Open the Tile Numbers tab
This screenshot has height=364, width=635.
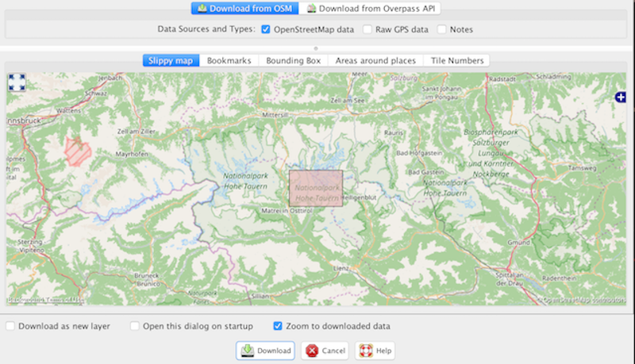pyautogui.click(x=457, y=60)
